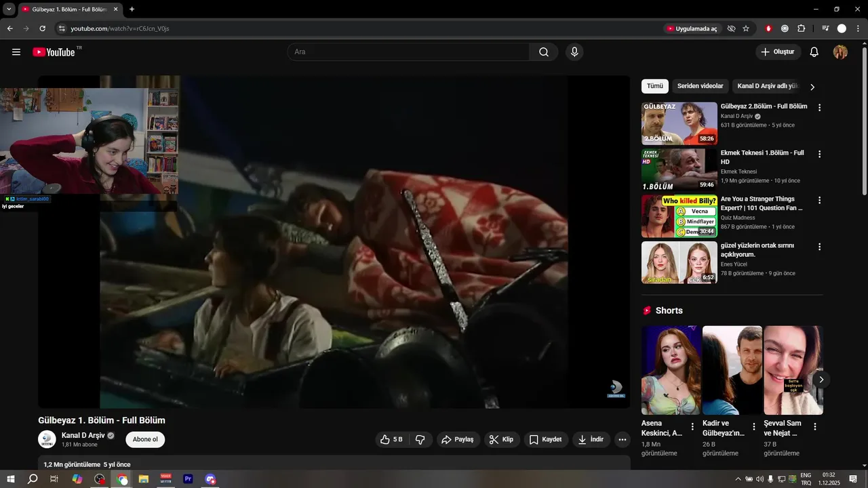Screen dimensions: 868x488
Task: Go back in browser history
Action: pyautogui.click(x=10, y=28)
